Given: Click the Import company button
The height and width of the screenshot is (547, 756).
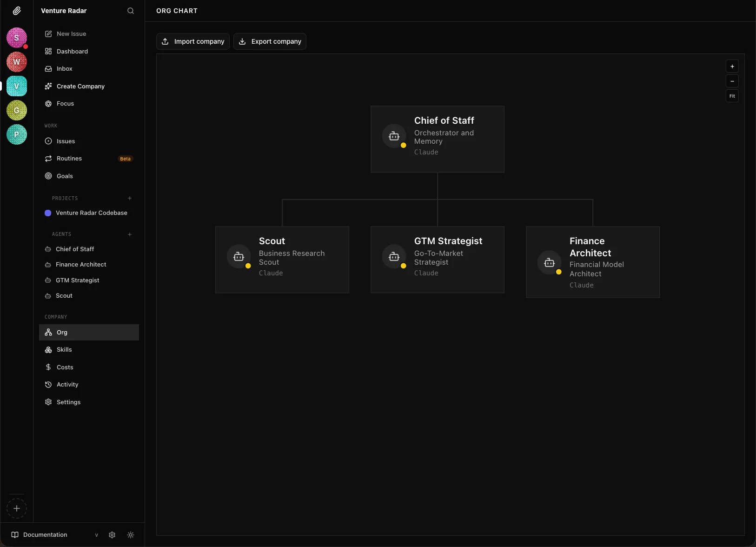Looking at the screenshot, I should click(193, 41).
